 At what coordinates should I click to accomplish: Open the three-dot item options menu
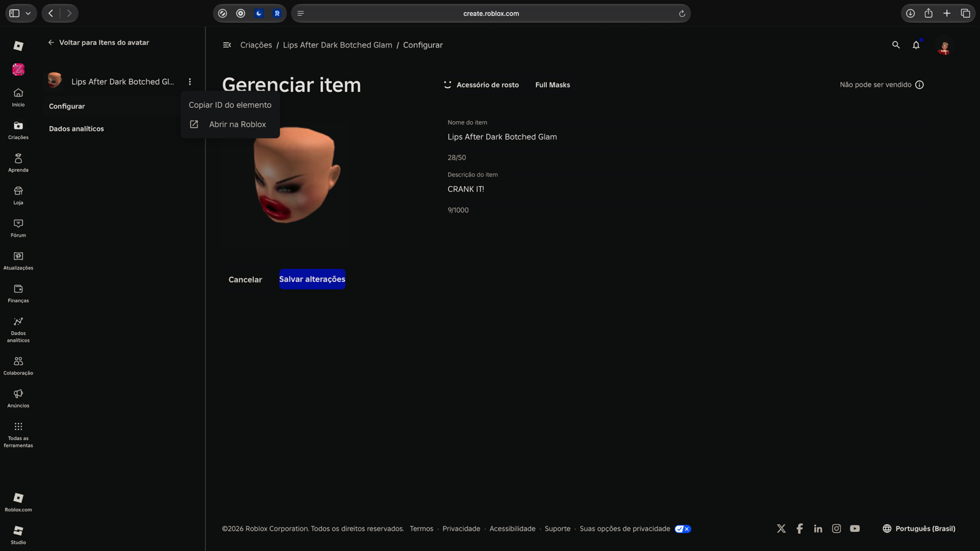(x=189, y=82)
